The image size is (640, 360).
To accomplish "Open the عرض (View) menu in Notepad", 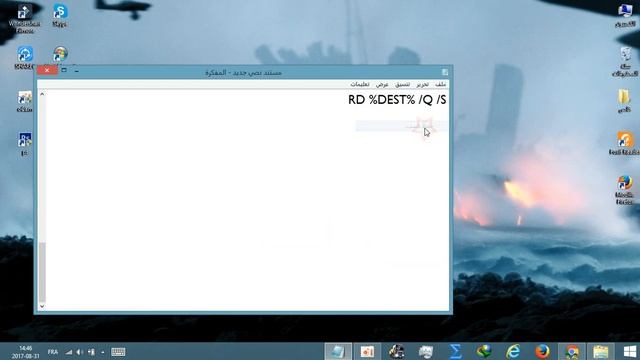I will tap(382, 84).
